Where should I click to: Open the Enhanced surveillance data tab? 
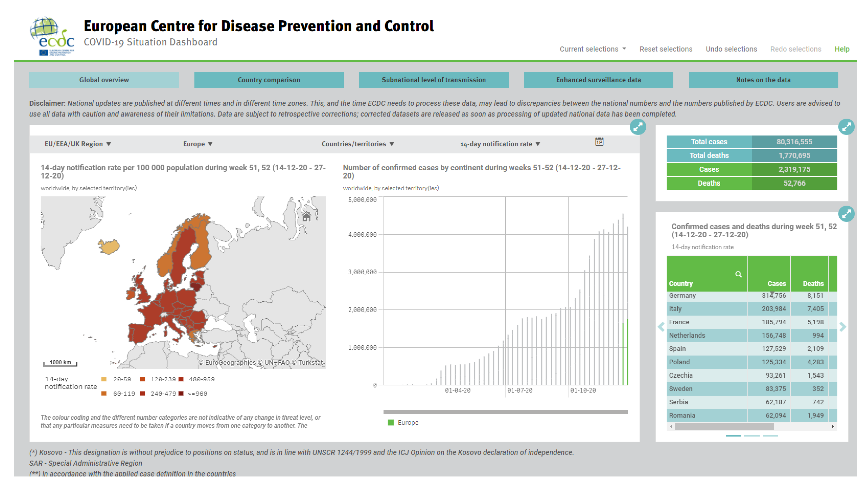pyautogui.click(x=598, y=80)
